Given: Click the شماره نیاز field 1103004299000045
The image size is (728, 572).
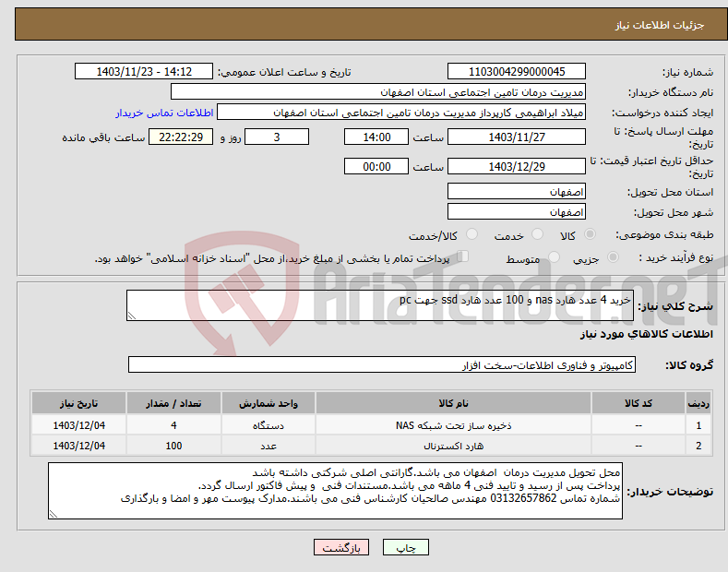Looking at the screenshot, I should tap(517, 72).
